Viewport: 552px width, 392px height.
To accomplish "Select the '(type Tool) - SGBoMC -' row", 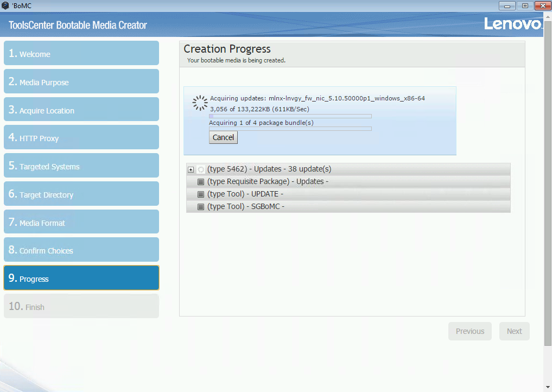I will click(348, 207).
